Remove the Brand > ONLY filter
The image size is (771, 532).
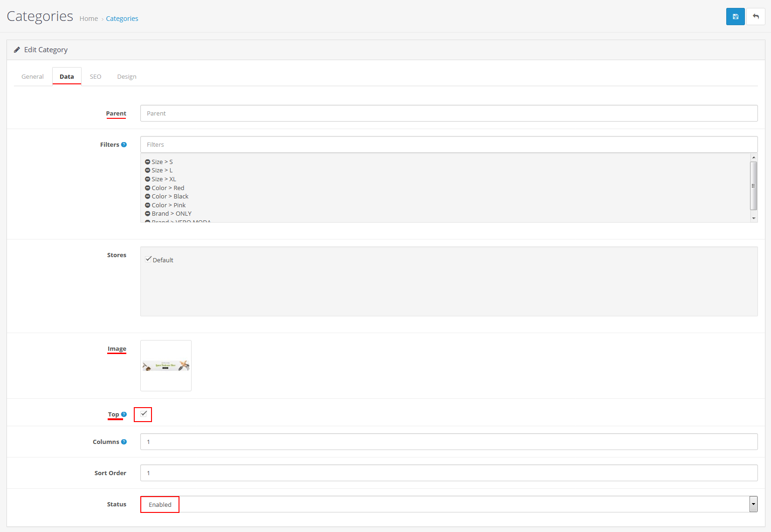point(148,214)
